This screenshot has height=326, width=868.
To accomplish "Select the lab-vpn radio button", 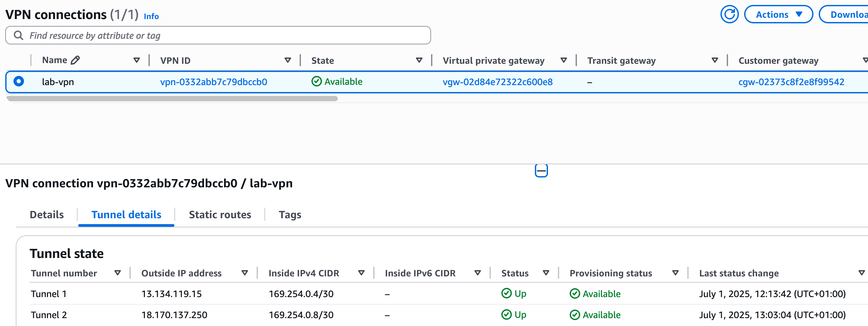I will coord(18,81).
